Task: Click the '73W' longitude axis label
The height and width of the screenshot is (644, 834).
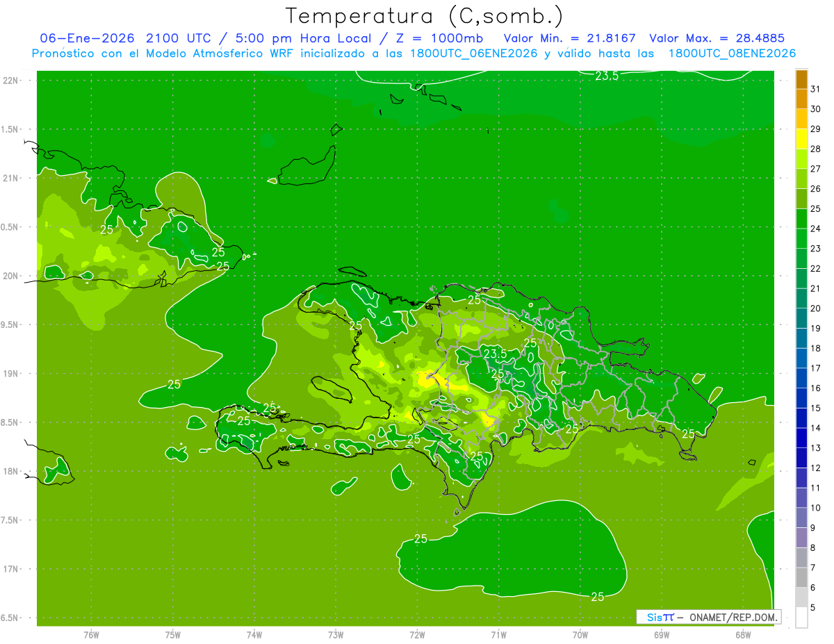Action: click(336, 635)
